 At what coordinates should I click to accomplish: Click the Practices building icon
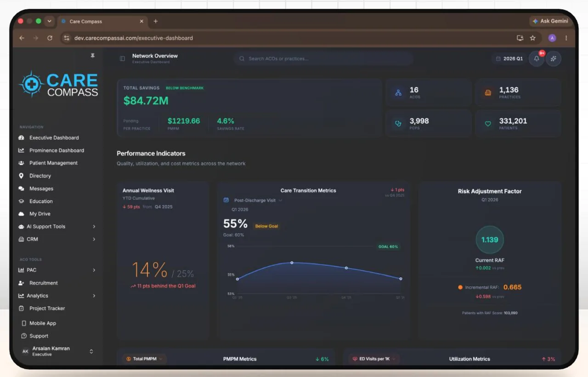point(488,93)
